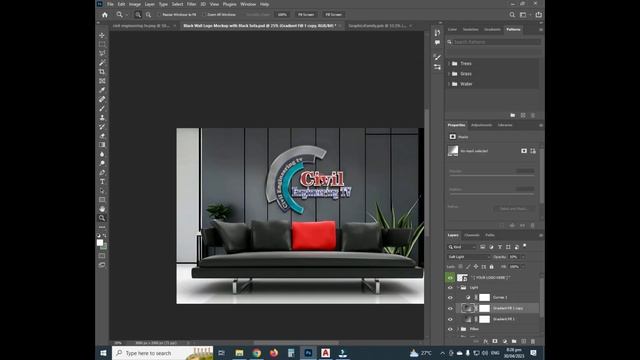Click the new group folder icon in Layers
640x360 pixels.
click(514, 341)
